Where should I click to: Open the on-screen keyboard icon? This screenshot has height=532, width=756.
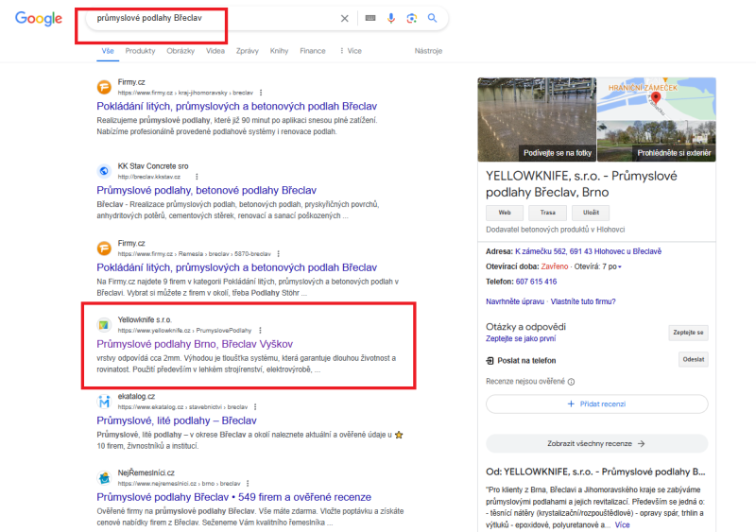click(x=370, y=18)
